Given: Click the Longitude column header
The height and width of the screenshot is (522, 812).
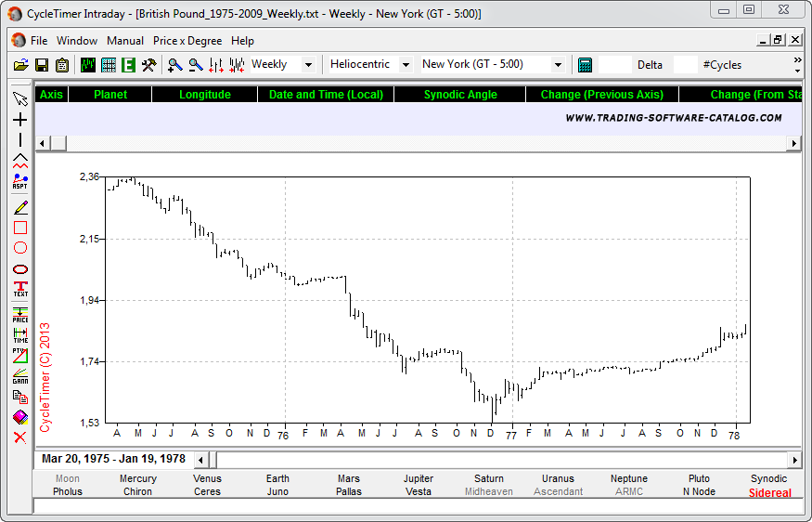Looking at the screenshot, I should [x=204, y=95].
